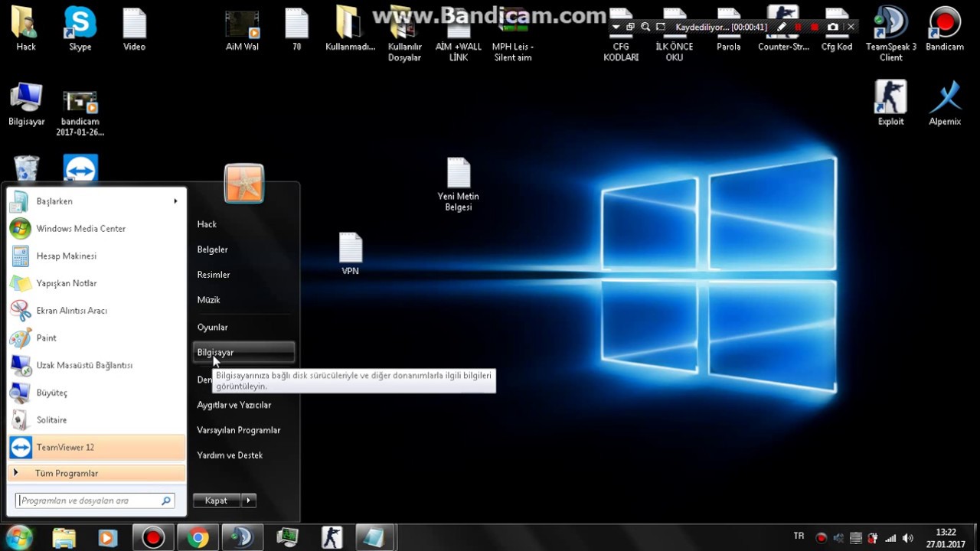Open the Exploit desktop icon
The width and height of the screenshot is (980, 551).
click(x=890, y=103)
